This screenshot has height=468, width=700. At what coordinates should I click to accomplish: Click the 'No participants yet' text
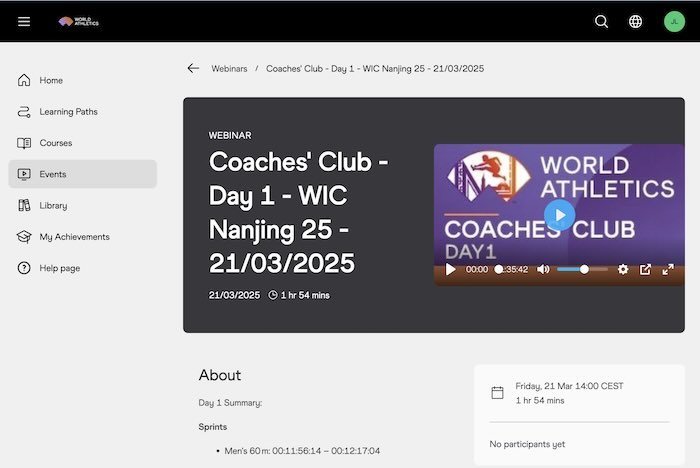click(x=527, y=444)
